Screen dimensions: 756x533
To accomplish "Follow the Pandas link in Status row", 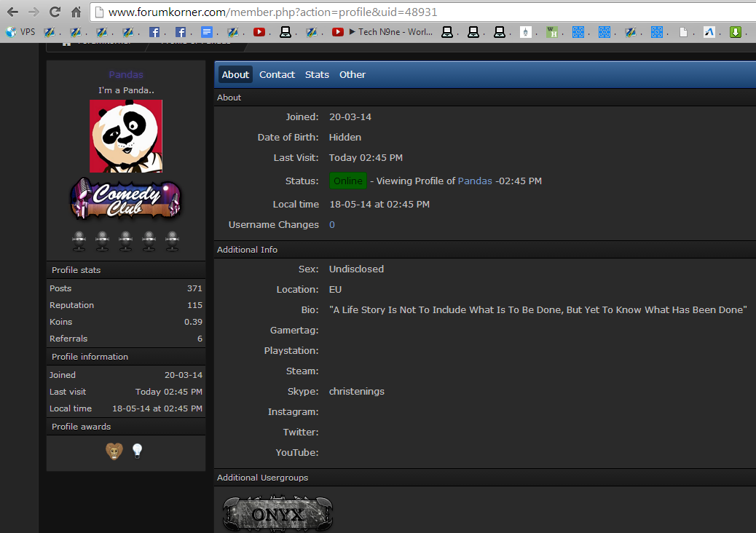I will 475,181.
